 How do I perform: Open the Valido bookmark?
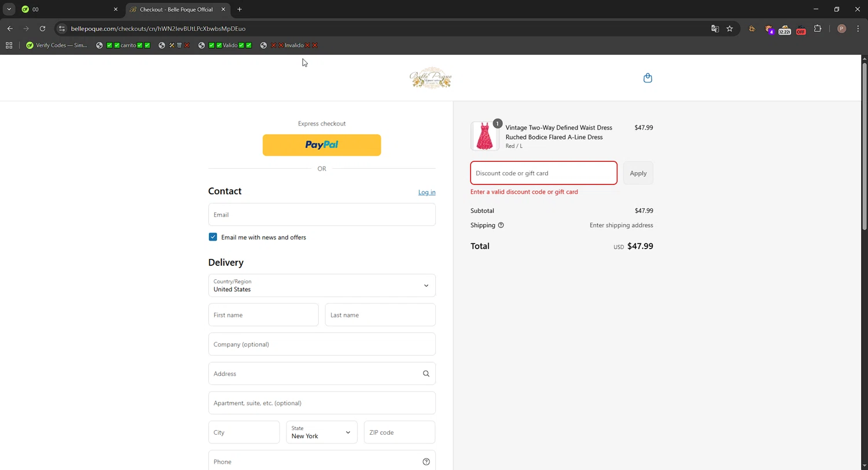225,45
